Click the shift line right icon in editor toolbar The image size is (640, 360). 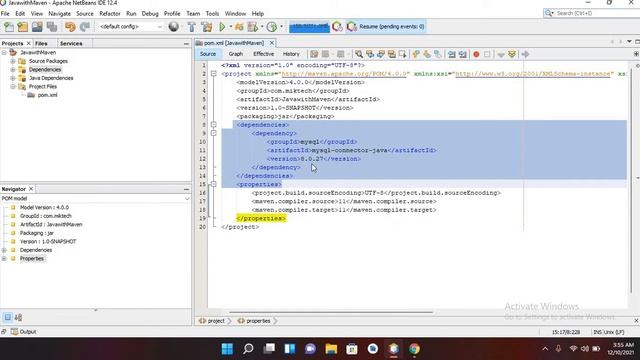pyautogui.click(x=462, y=54)
